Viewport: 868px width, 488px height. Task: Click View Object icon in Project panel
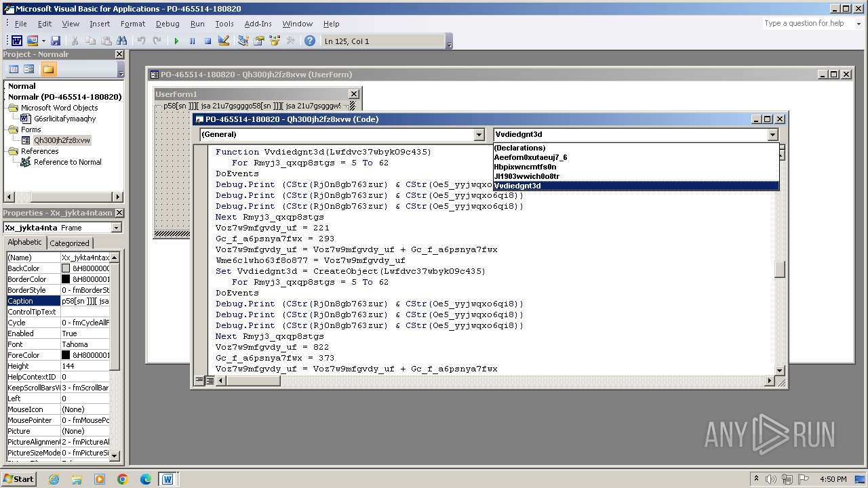[x=29, y=69]
